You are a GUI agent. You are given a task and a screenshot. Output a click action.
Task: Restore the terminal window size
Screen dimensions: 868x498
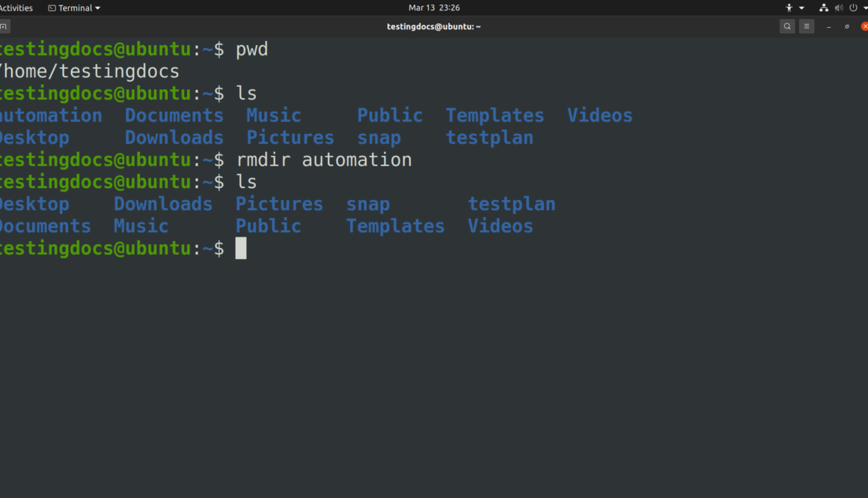click(x=847, y=26)
